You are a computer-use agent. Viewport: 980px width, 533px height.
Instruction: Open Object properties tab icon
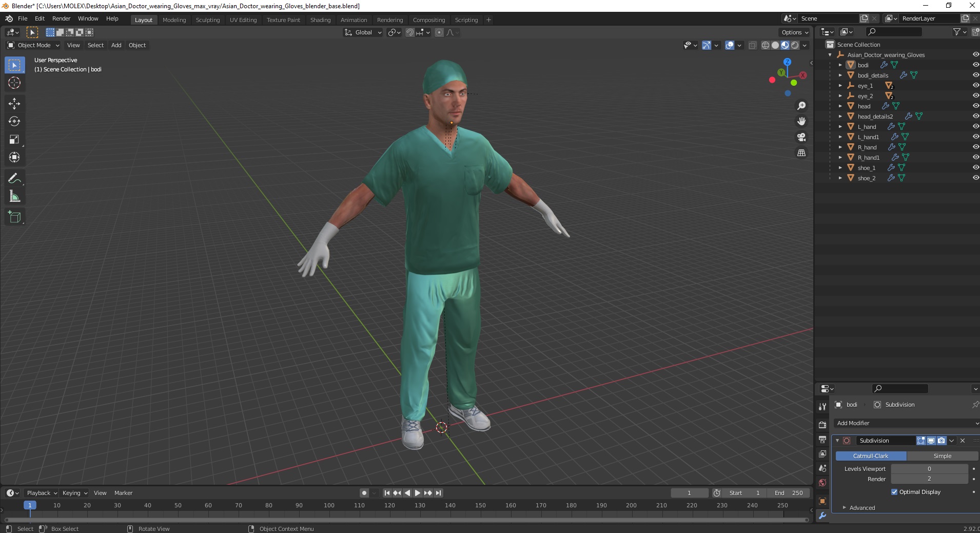point(822,501)
